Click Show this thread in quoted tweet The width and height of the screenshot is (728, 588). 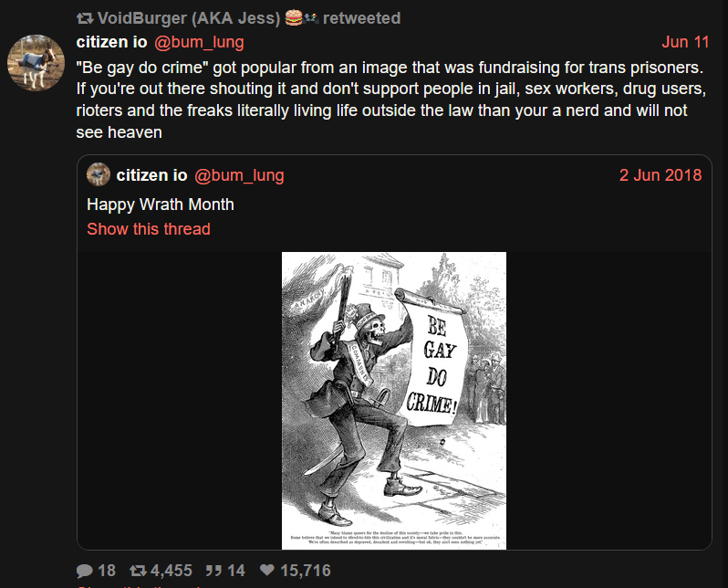point(149,229)
